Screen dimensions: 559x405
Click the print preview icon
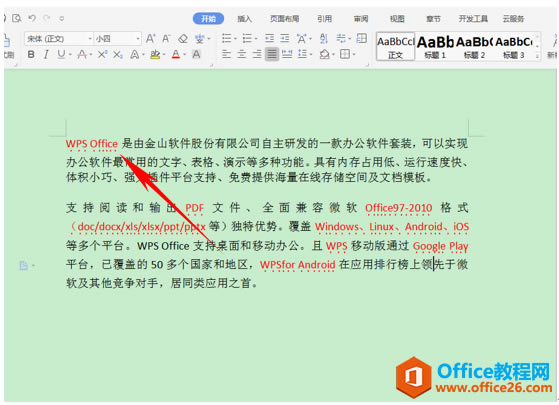point(16,18)
